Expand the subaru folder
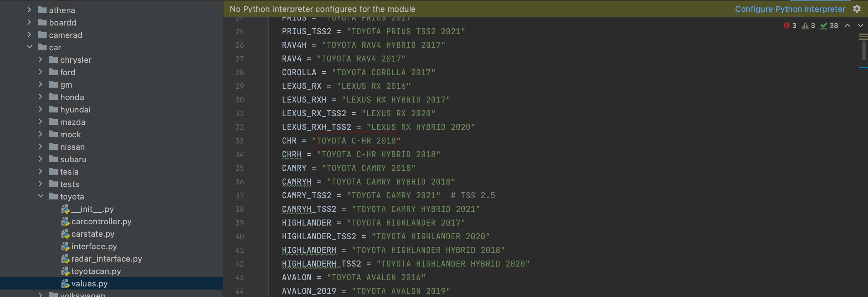868x297 pixels. pos(40,159)
